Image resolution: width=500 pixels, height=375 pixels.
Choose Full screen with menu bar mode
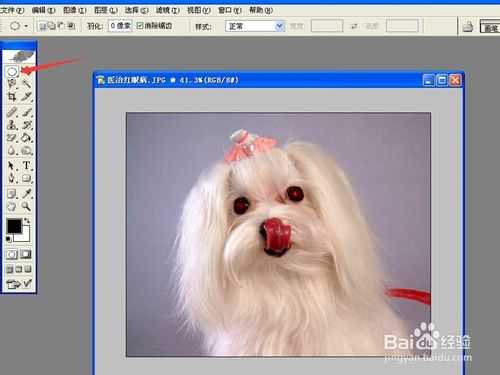pos(19,269)
